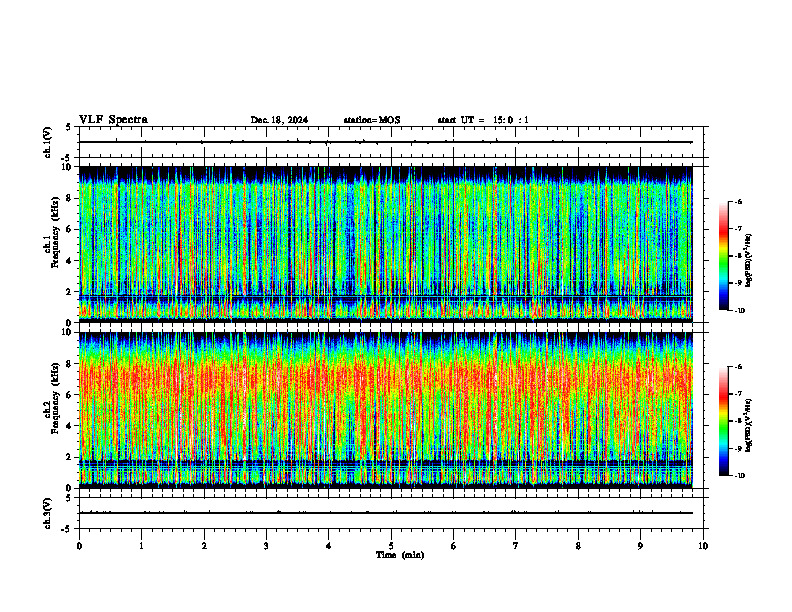Viewport: 792px width, 612px height.
Task: Click ch.3(V) upper tick label "5"
Action: (x=70, y=498)
